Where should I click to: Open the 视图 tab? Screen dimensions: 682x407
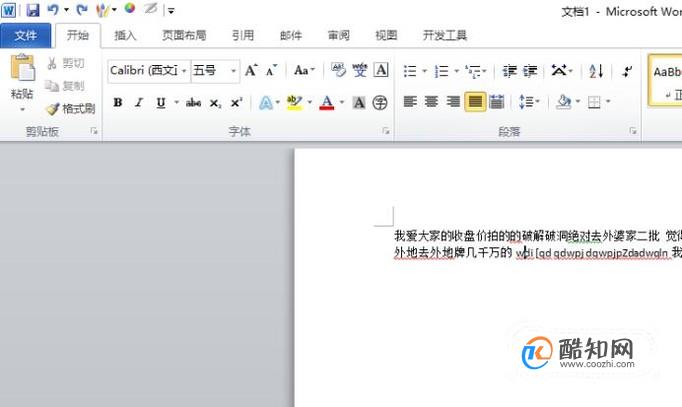click(x=386, y=35)
